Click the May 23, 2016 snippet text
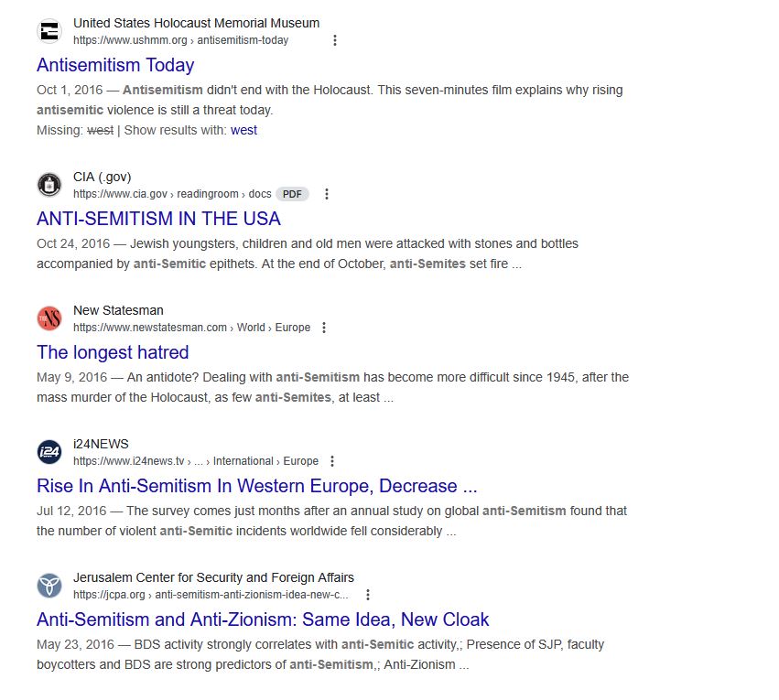The image size is (779, 700). tap(320, 654)
